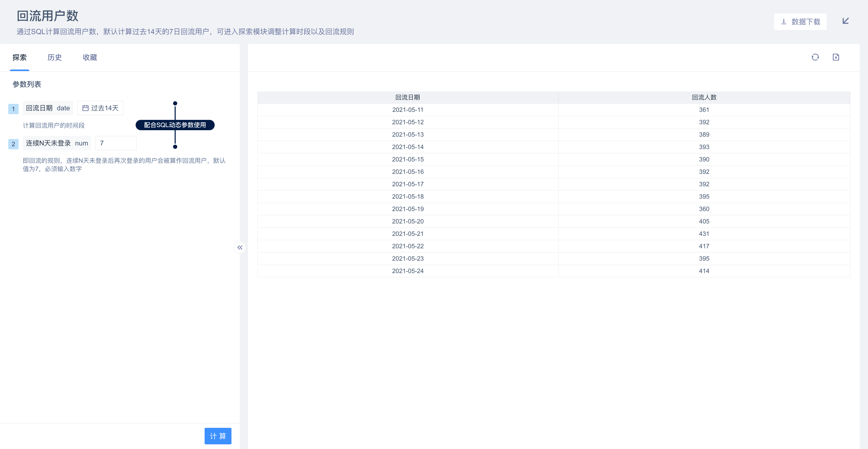Click parameter number 1 badge
The height and width of the screenshot is (449, 868).
click(13, 109)
